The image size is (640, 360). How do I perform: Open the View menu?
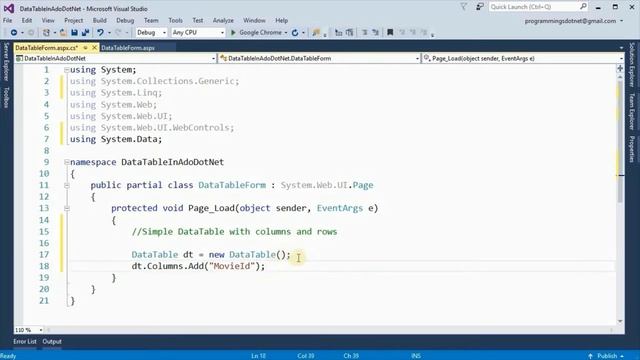pyautogui.click(x=48, y=20)
